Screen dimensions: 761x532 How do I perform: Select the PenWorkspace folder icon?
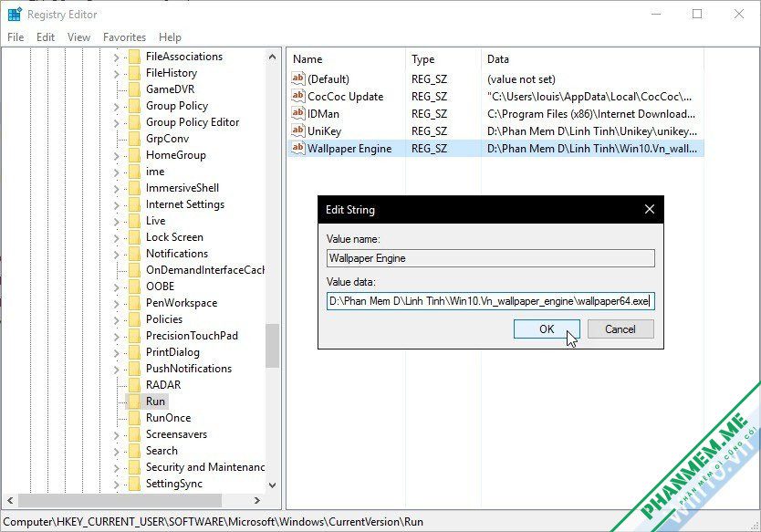pyautogui.click(x=134, y=303)
